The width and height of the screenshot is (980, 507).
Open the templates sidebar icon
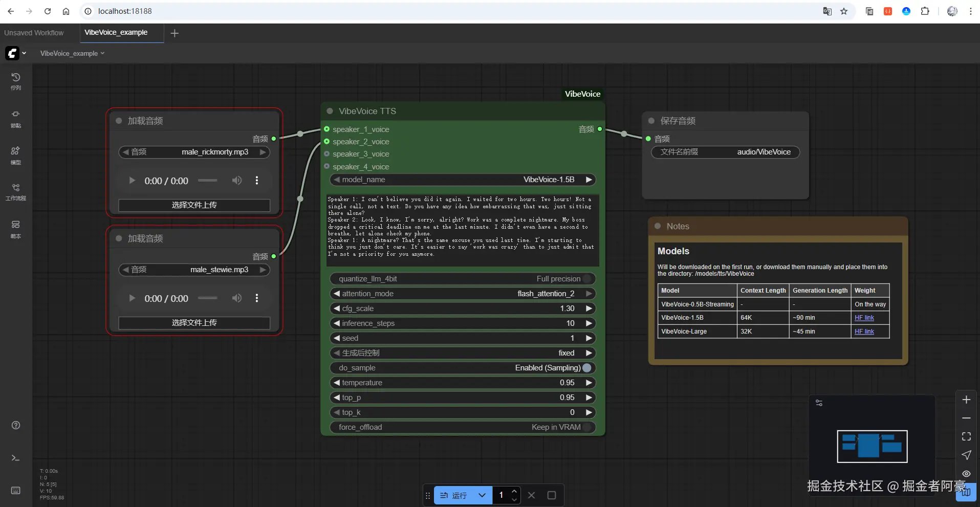16,229
